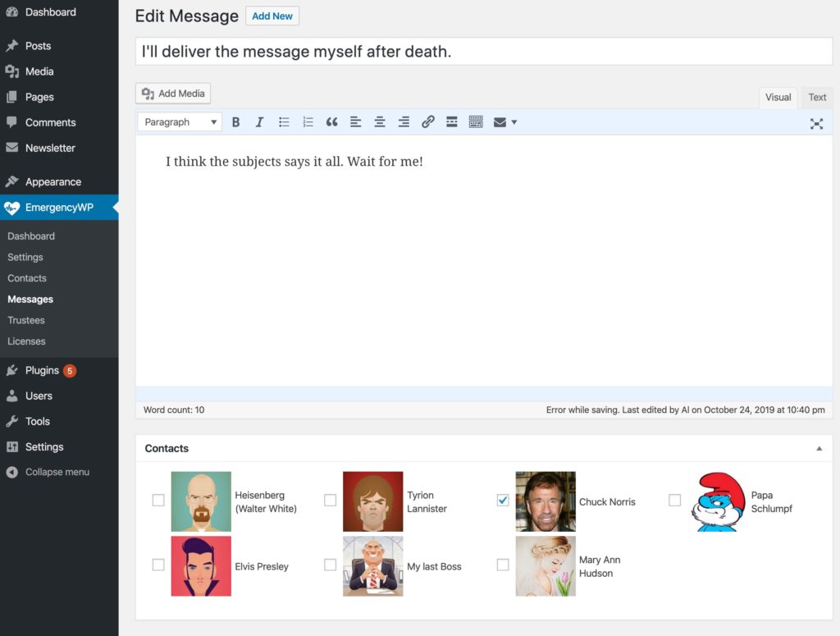The width and height of the screenshot is (840, 636).
Task: Click the Settings sliders icon in main menu
Action: coord(11,447)
